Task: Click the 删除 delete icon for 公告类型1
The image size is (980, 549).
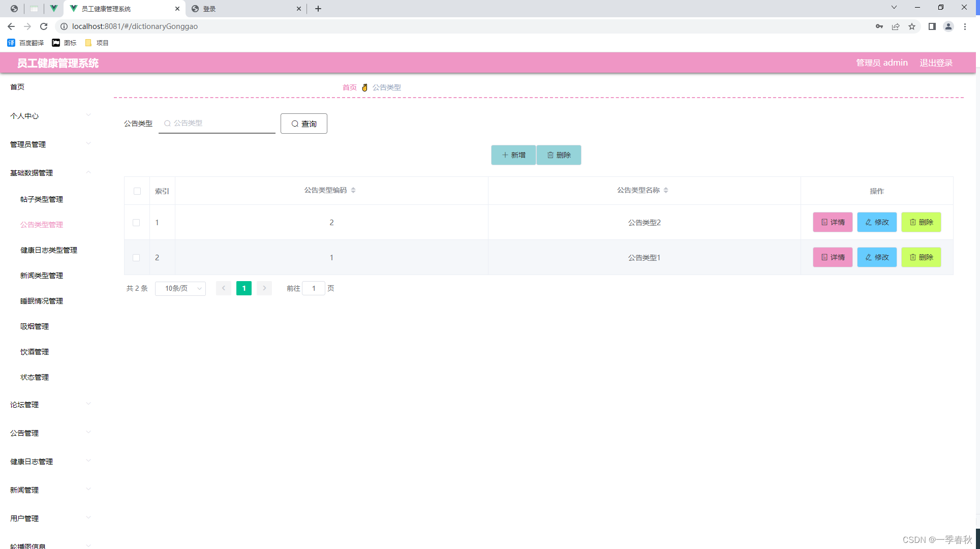Action: tap(921, 257)
